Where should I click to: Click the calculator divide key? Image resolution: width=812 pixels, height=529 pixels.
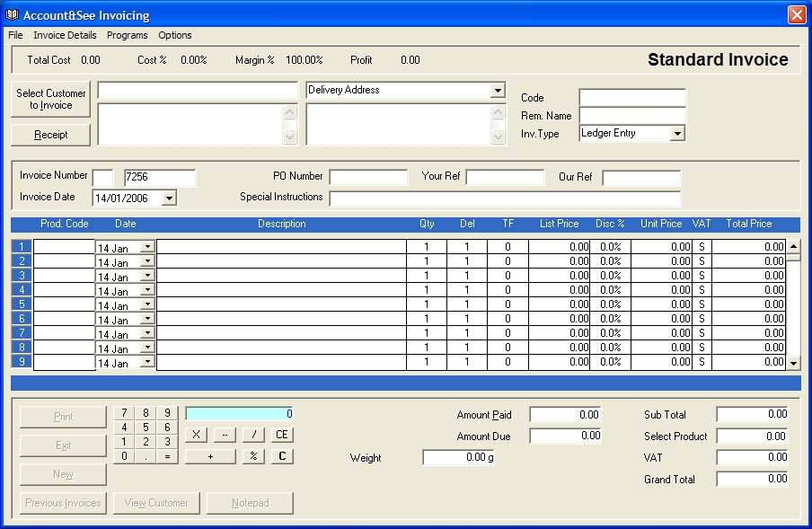[x=253, y=435]
